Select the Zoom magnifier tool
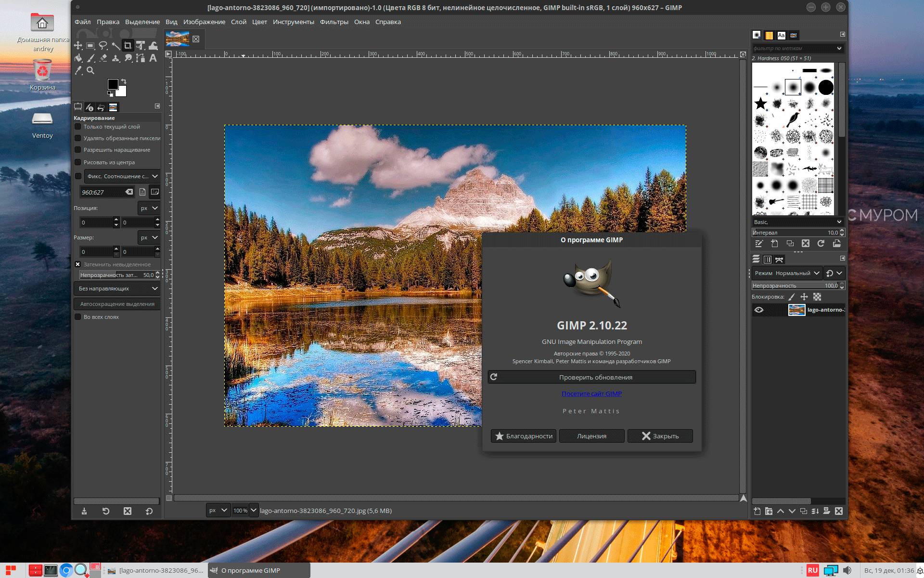Screen dimensions: 924x578 coord(90,70)
